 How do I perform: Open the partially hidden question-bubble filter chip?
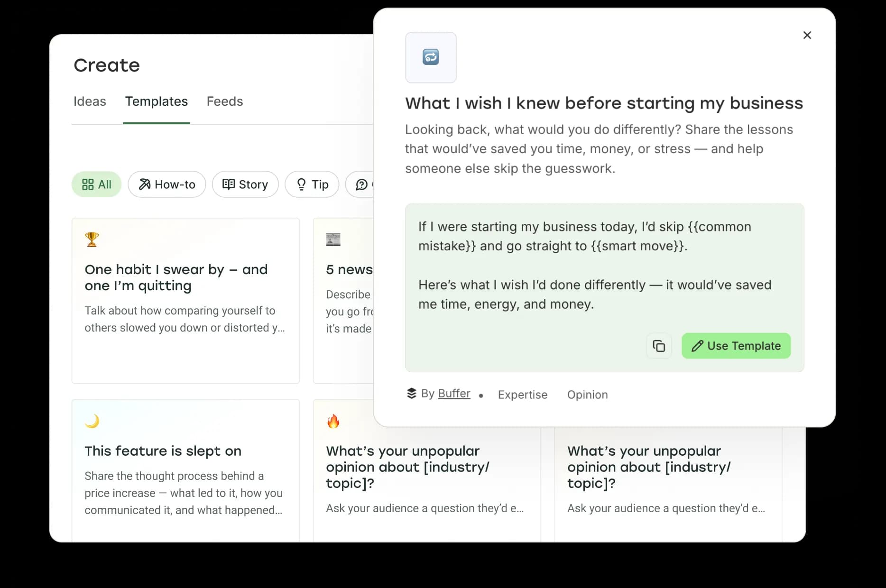point(363,184)
